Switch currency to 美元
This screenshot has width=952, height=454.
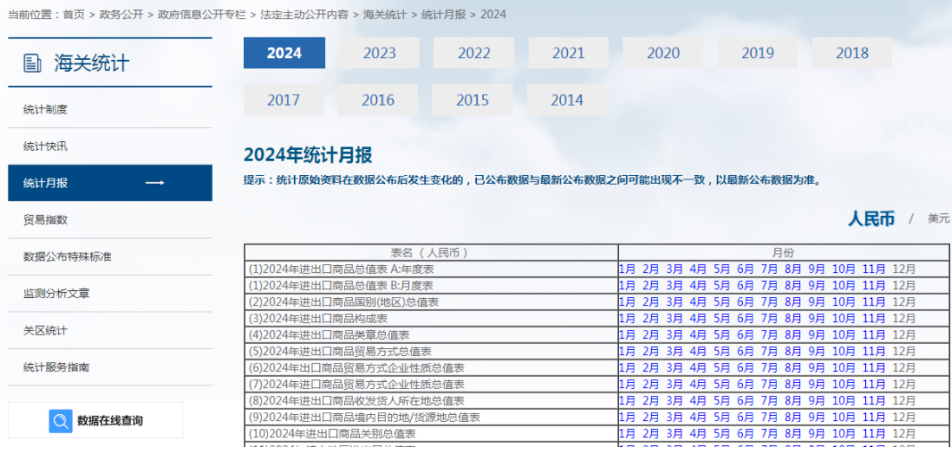tap(938, 219)
